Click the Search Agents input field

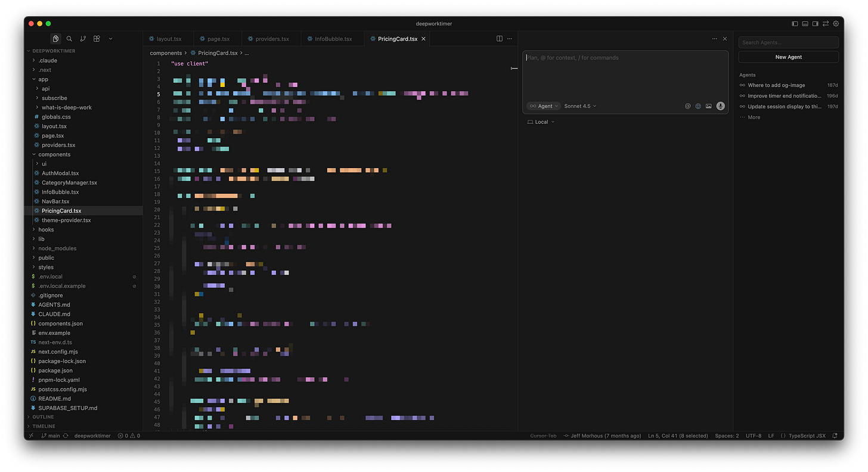[x=788, y=42]
